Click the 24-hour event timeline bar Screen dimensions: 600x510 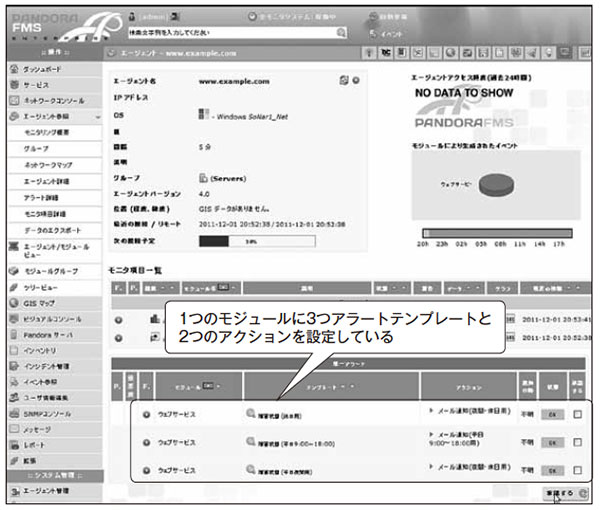497,233
